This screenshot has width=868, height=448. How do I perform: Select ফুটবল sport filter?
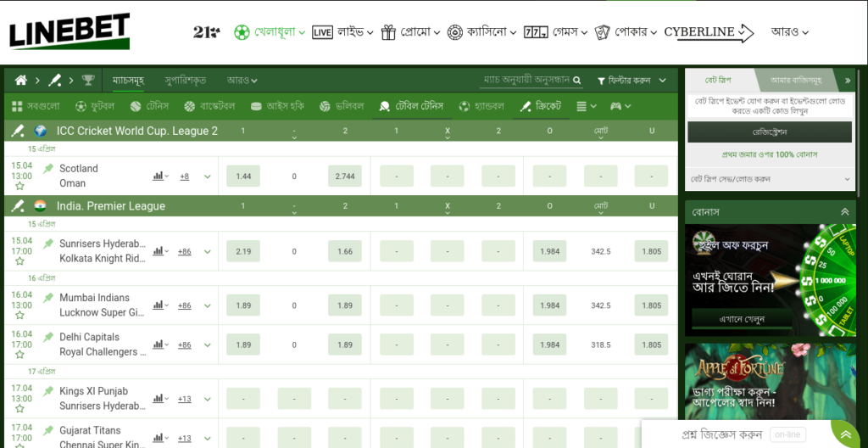point(95,106)
